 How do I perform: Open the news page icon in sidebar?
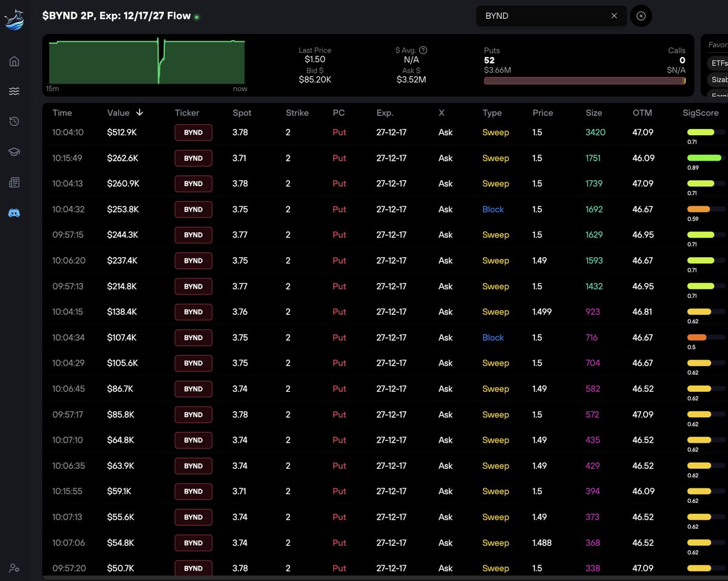[15, 183]
